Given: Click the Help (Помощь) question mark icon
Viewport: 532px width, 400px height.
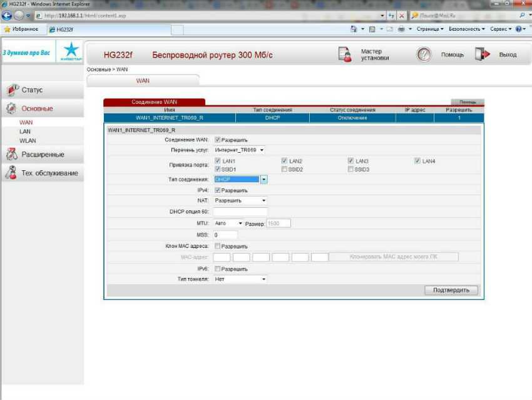Looking at the screenshot, I should coord(424,55).
